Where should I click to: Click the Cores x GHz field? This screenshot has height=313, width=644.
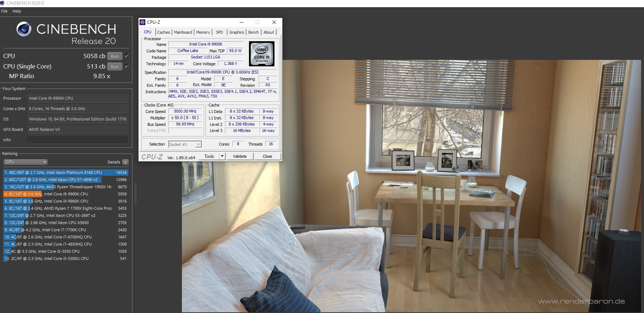(x=78, y=109)
